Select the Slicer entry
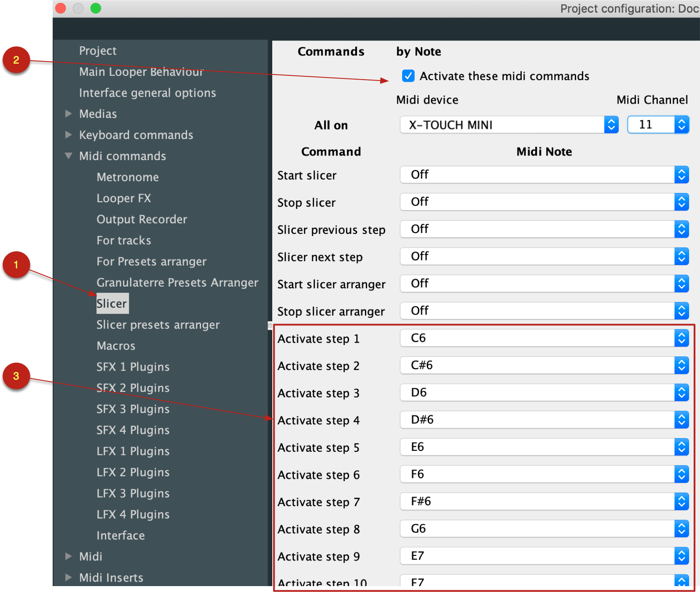This screenshot has width=700, height=592. pos(112,303)
